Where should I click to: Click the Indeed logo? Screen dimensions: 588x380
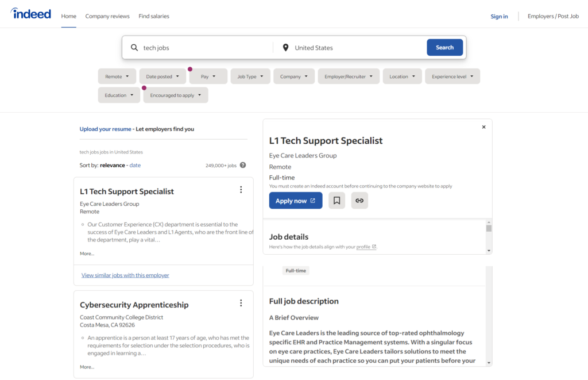pyautogui.click(x=31, y=14)
